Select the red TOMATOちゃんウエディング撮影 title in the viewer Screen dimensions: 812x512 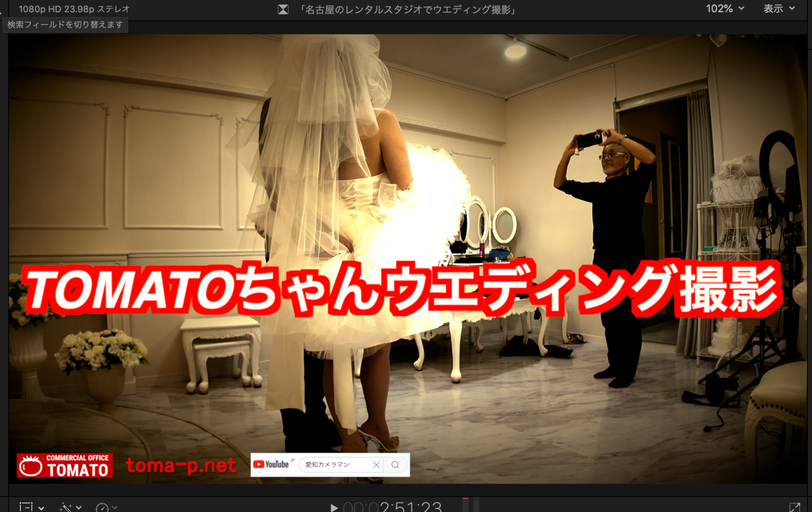[x=402, y=290]
